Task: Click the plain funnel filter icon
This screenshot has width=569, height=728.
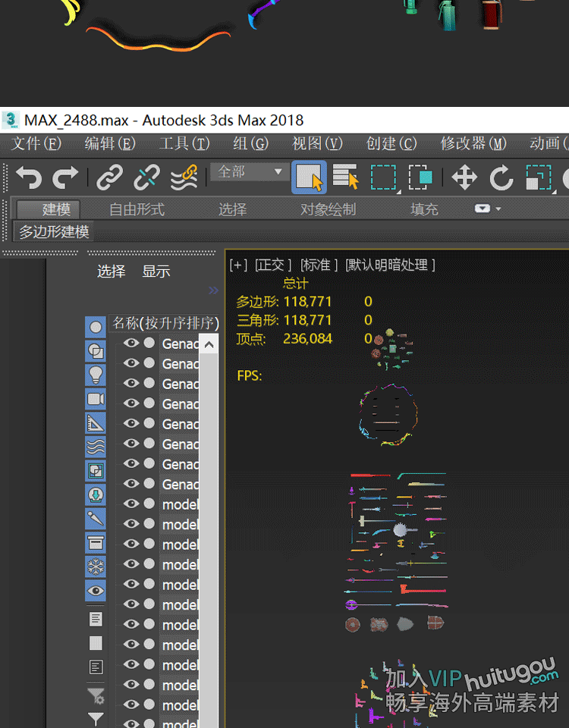Action: click(x=96, y=719)
